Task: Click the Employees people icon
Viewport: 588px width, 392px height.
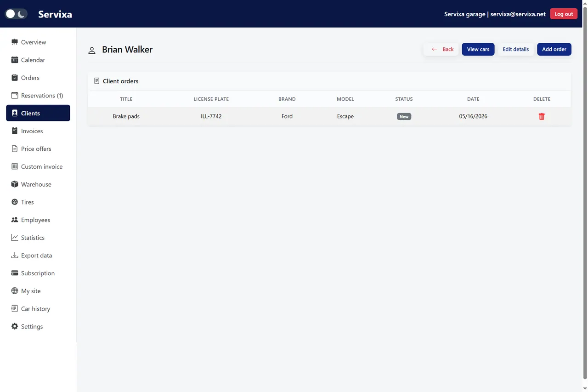Action: (15, 220)
